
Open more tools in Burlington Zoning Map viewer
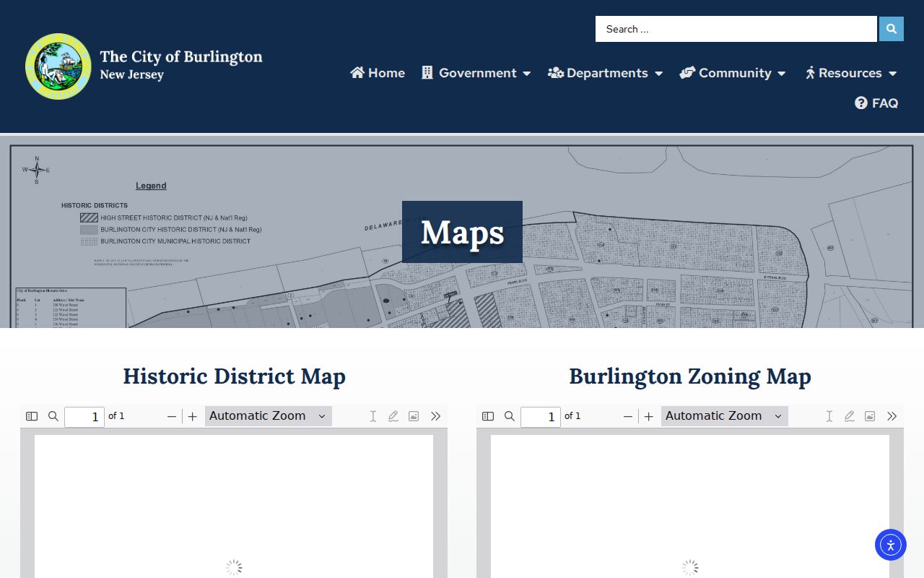pyautogui.click(x=892, y=416)
